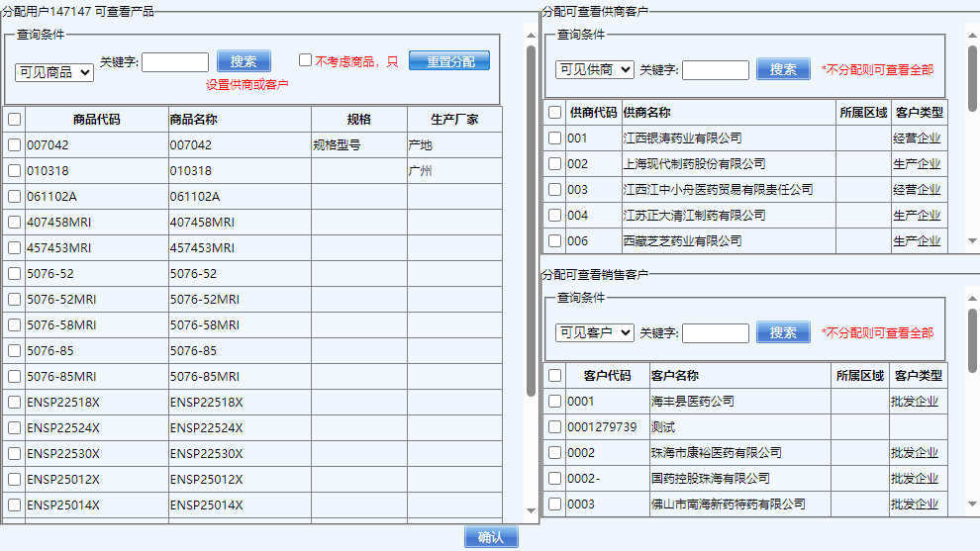Open the 可见商品 dropdown
980x551 pixels.
point(54,72)
